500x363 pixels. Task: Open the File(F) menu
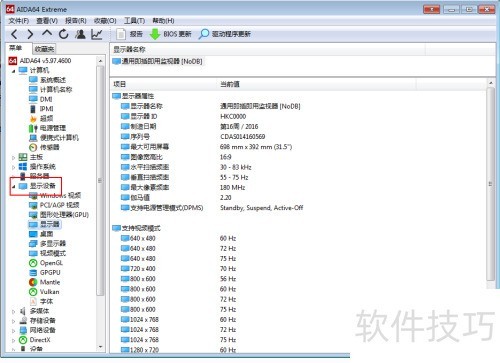(19, 21)
